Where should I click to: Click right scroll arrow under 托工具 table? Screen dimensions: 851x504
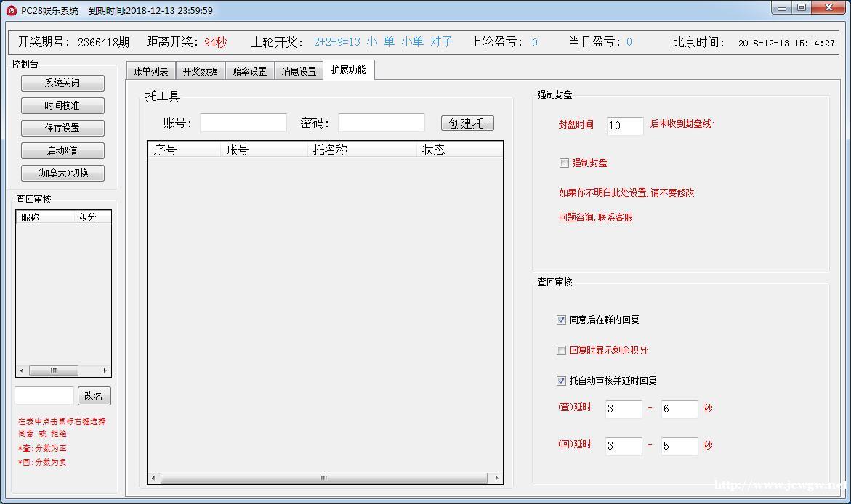tap(496, 479)
